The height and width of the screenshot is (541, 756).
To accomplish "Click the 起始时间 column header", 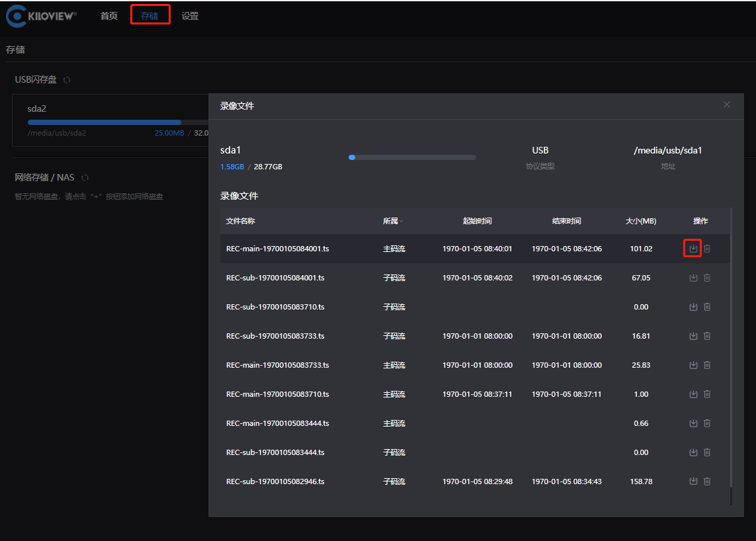I will coord(478,221).
